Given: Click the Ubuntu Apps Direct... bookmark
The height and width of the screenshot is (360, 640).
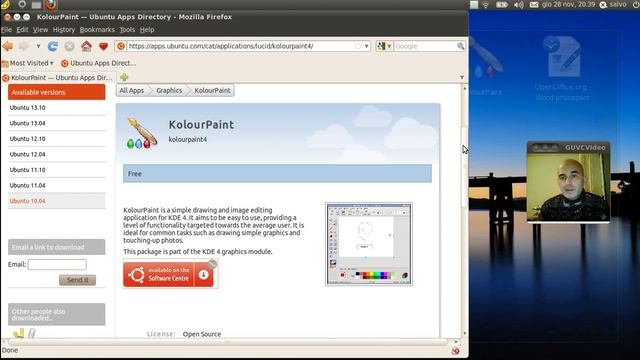Looking at the screenshot, I should (x=98, y=63).
